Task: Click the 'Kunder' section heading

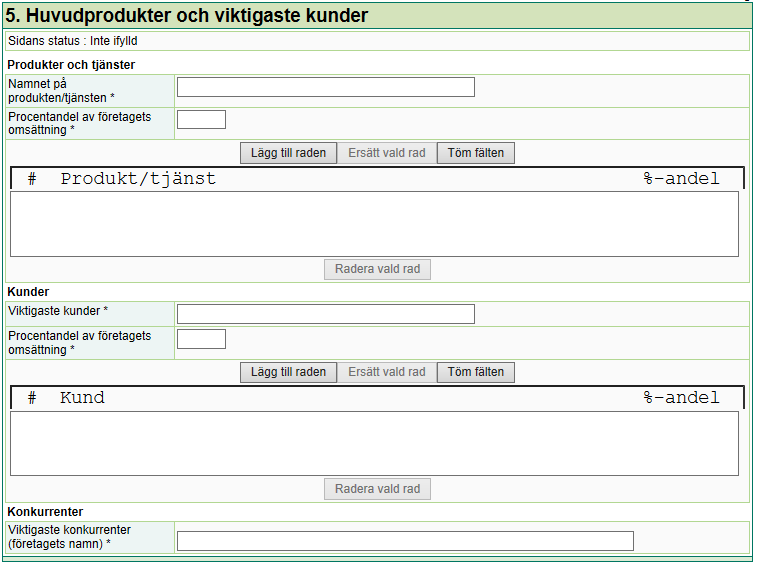Action: click(x=28, y=292)
